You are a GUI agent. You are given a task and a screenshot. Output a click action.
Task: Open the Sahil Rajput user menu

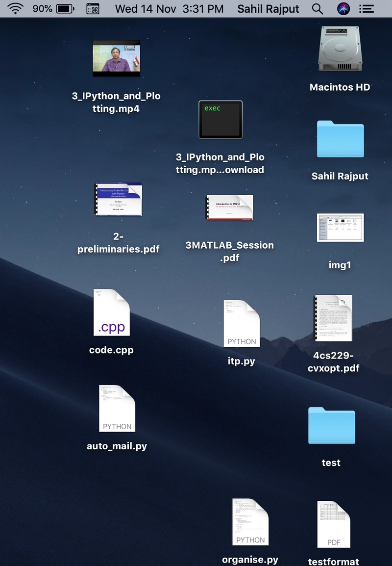click(x=268, y=9)
